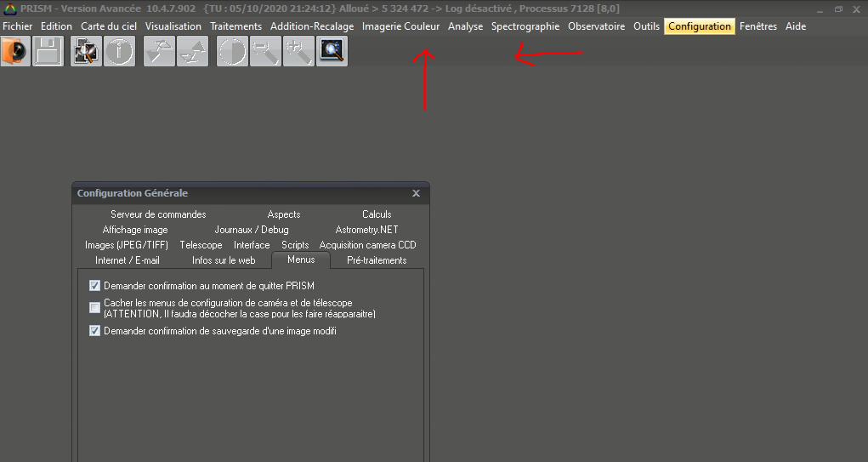Switch to the Astrometry.NET tab
This screenshot has width=868, height=462.
(366, 230)
